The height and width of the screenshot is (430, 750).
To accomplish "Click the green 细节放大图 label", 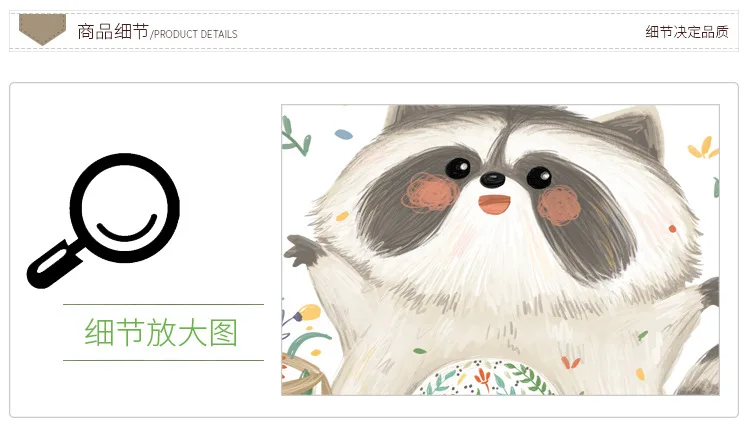I will click(161, 332).
